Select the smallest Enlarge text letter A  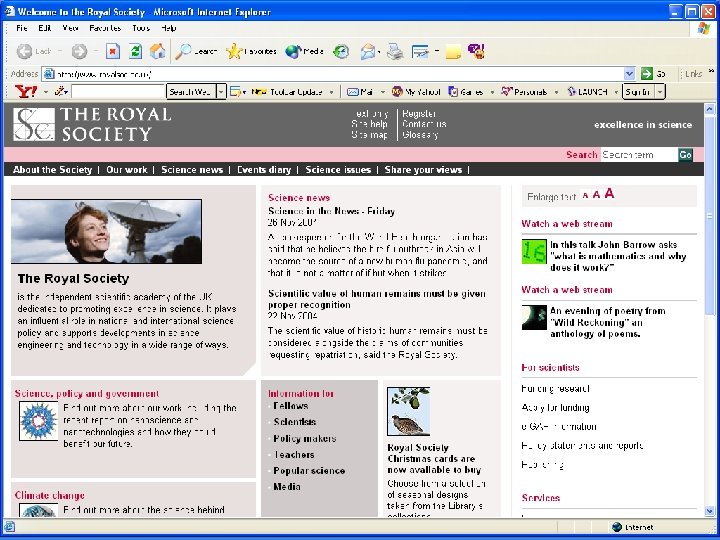point(585,196)
